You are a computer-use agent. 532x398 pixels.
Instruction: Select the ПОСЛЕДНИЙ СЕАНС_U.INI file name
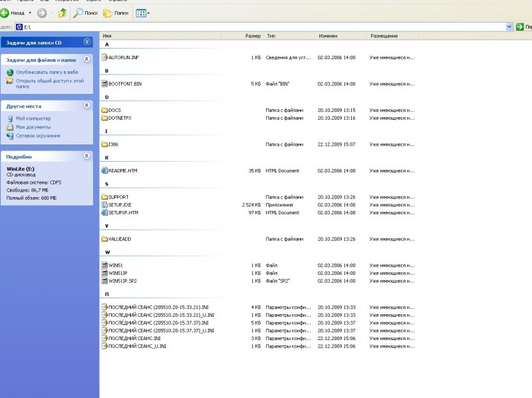(x=137, y=346)
